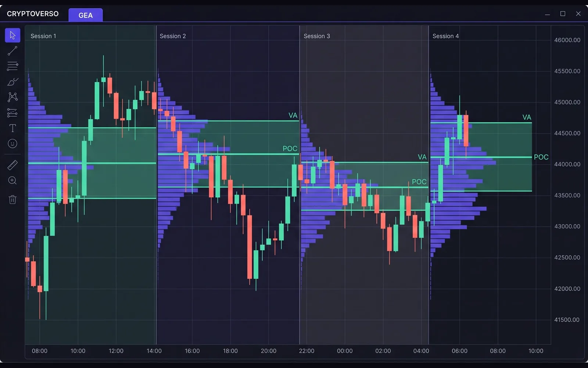Click the 06:00 time axis label
This screenshot has height=368, width=588.
click(459, 351)
